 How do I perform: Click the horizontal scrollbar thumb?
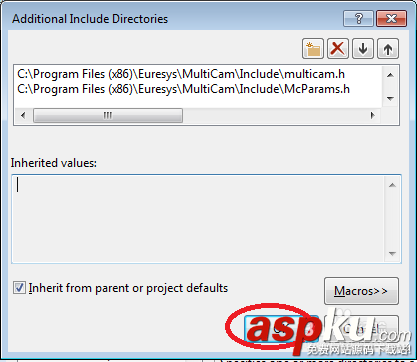[108, 115]
